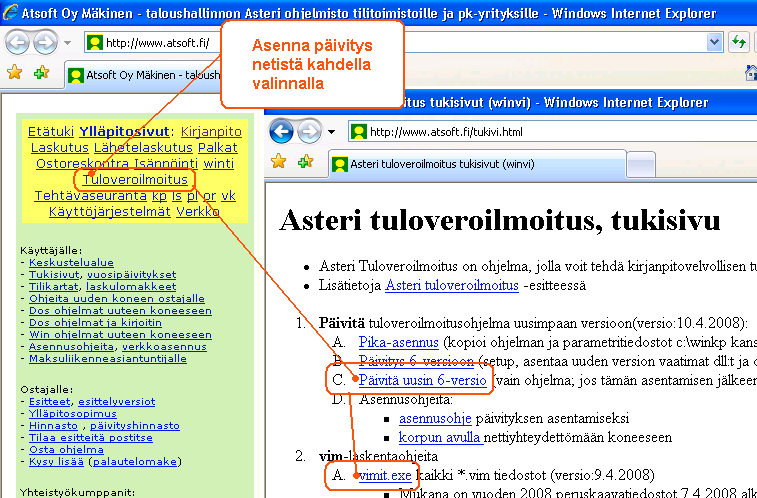Open Käyttöjärjestelmät link
757x498 pixels.
pyautogui.click(x=110, y=211)
